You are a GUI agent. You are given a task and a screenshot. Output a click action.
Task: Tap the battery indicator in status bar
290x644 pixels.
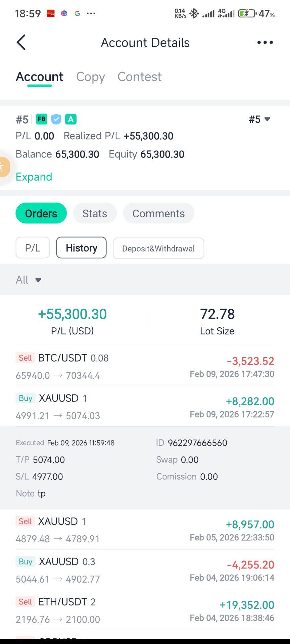tap(247, 13)
